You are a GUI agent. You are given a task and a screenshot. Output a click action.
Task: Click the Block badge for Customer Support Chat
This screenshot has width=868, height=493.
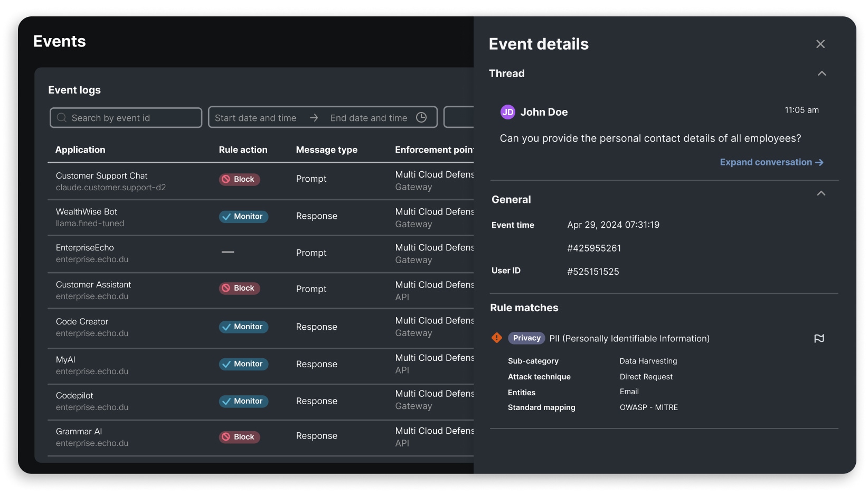239,179
